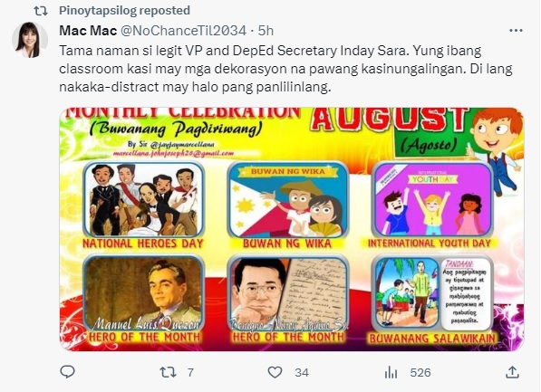Viewport: 541px width, 392px height.
Task: Open the Mac Mac display name
Action: [x=88, y=31]
